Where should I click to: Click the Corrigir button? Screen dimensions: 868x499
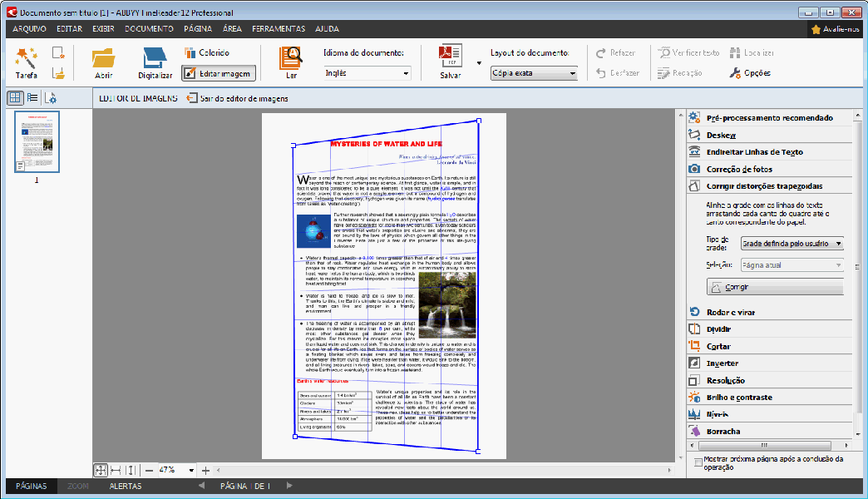pyautogui.click(x=774, y=287)
